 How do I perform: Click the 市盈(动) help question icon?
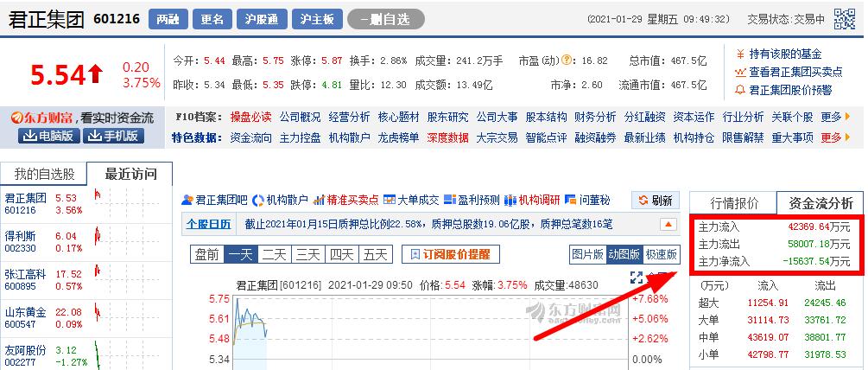pyautogui.click(x=567, y=61)
